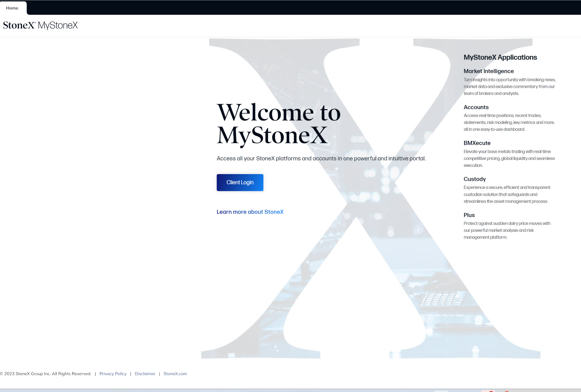Screen dimensions: 581x392
Task: Switch to the Home tab
Action: [x=12, y=8]
